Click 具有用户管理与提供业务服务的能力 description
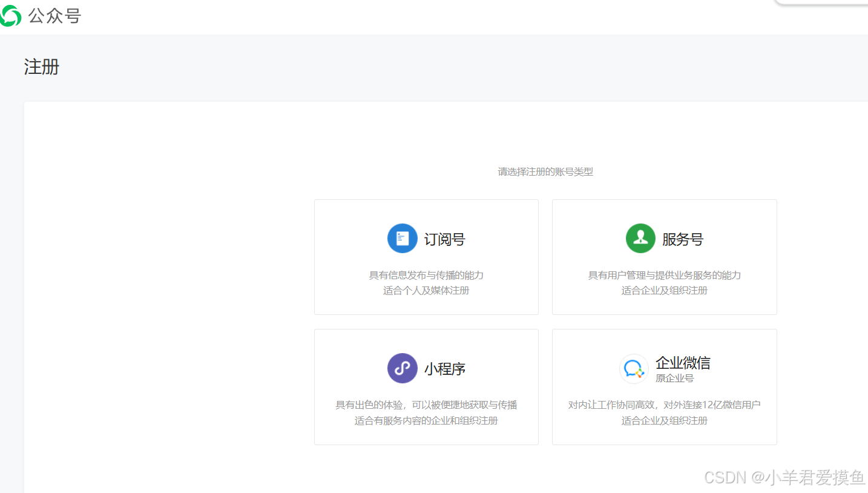868x493 pixels. 665,275
